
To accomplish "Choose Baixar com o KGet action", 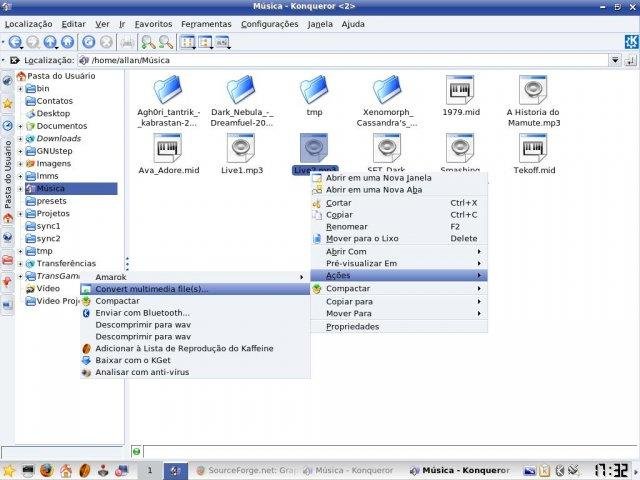I will point(195,360).
